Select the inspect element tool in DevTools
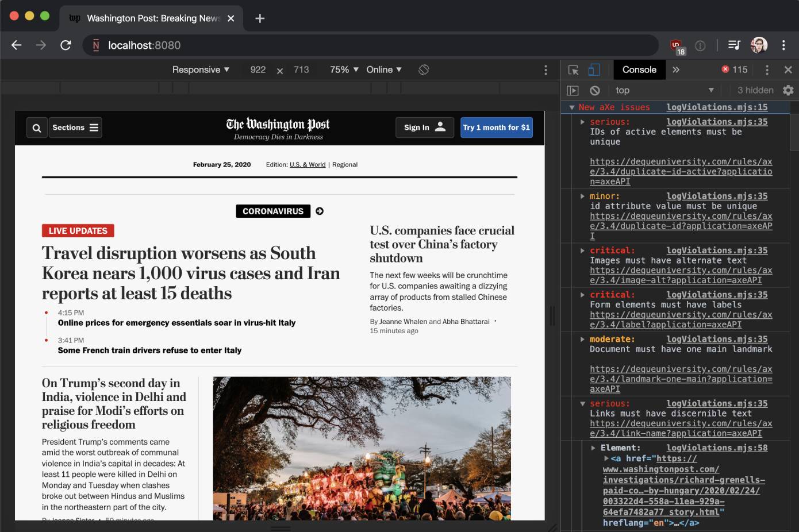 [x=573, y=70]
